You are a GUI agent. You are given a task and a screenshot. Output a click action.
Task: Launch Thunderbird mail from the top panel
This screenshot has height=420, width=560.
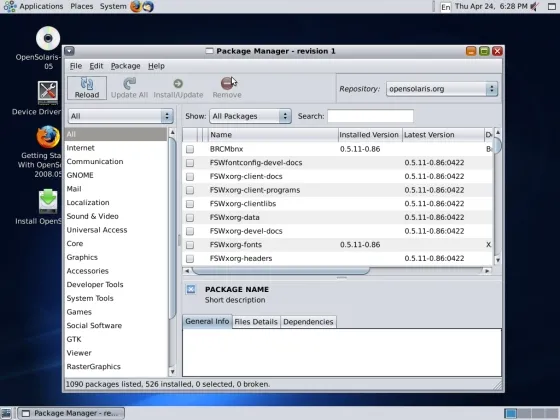(x=148, y=6)
